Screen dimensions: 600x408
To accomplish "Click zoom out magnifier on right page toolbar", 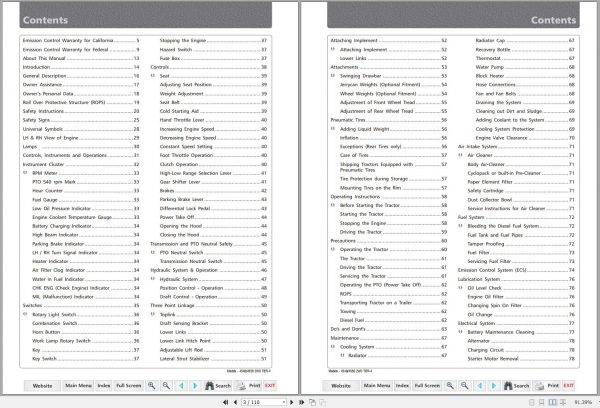I will coord(465,385).
